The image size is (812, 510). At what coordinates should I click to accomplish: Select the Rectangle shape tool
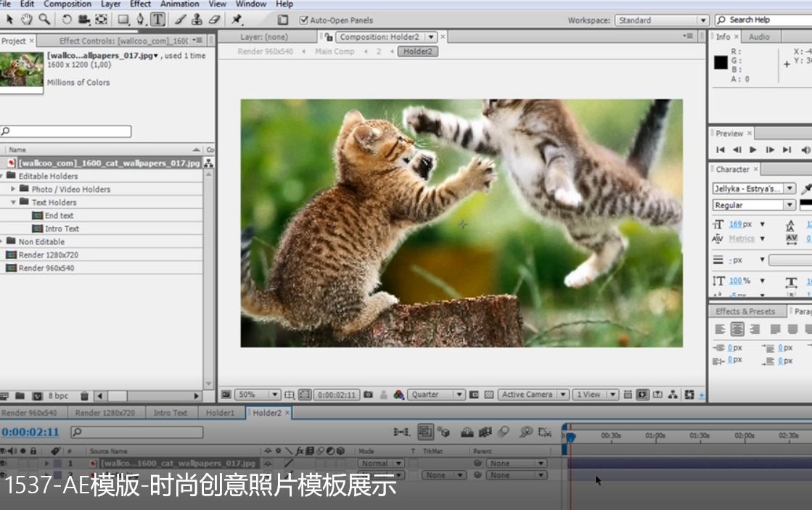[123, 20]
